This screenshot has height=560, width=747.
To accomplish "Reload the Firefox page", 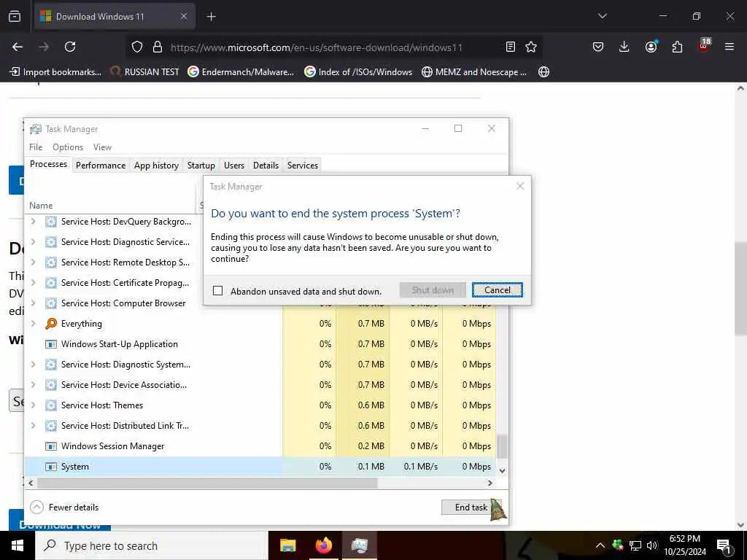I will point(70,47).
